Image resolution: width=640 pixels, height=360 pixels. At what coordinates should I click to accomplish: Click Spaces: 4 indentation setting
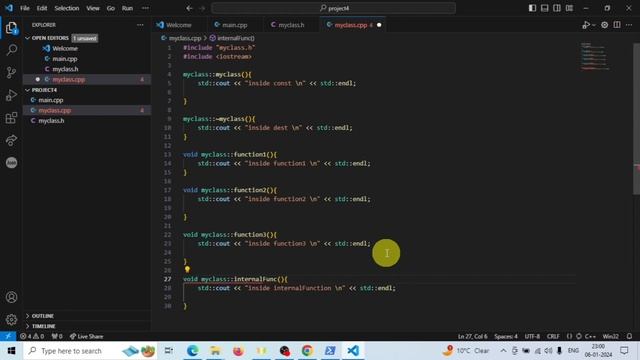tap(506, 336)
